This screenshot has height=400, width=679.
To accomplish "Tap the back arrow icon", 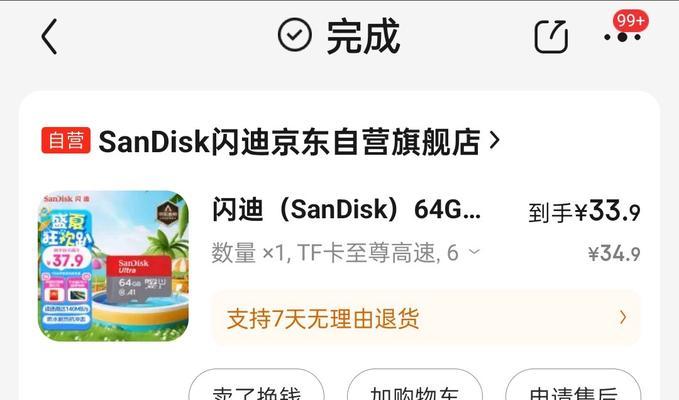I will [x=49, y=36].
